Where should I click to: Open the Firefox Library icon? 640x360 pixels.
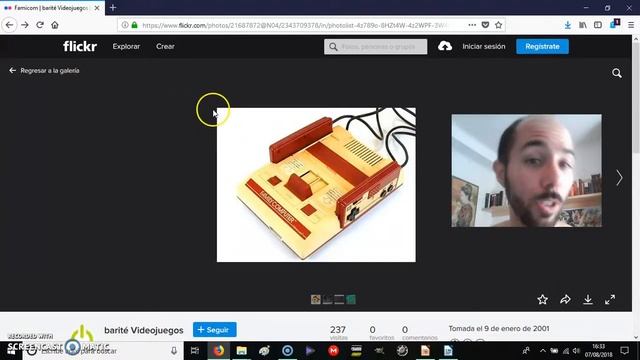click(583, 25)
